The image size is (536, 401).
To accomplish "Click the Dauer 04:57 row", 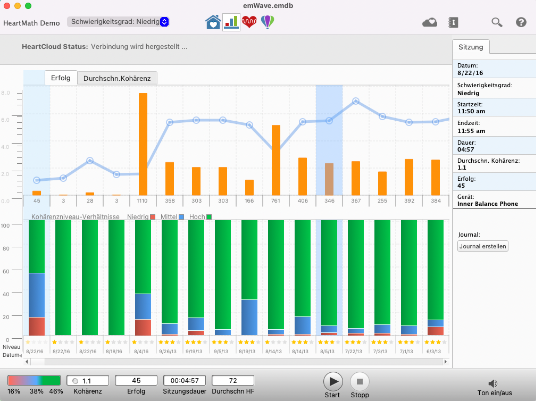I will point(494,146).
